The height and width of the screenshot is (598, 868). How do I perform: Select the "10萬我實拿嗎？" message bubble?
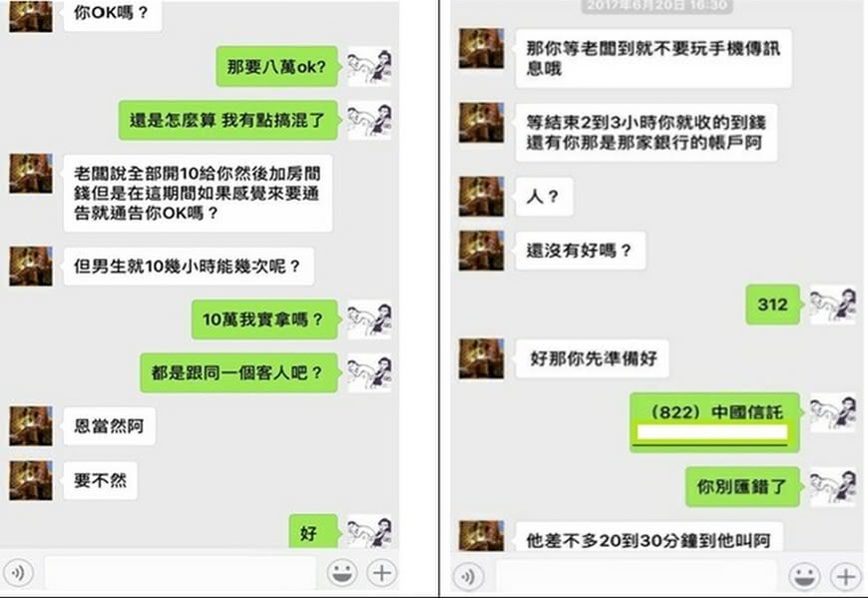click(x=264, y=319)
